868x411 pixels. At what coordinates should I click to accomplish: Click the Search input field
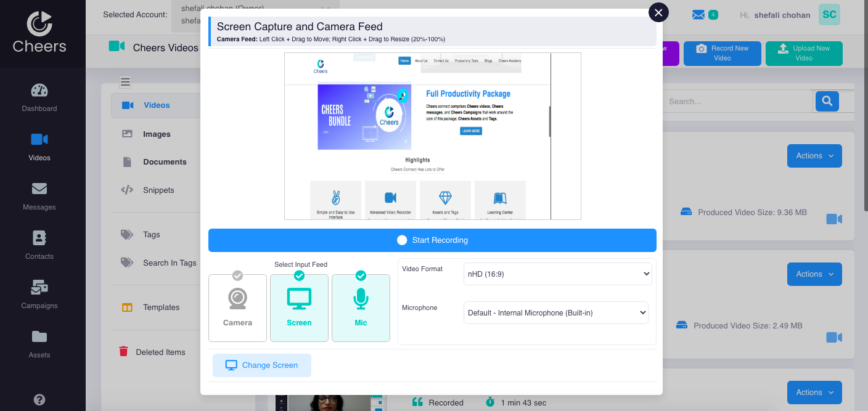[738, 101]
